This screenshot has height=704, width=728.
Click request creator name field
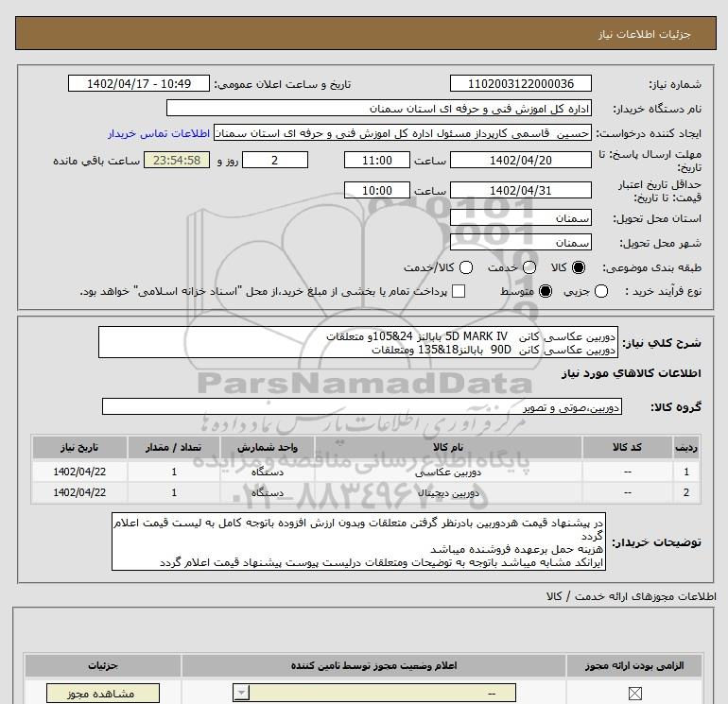[403, 133]
